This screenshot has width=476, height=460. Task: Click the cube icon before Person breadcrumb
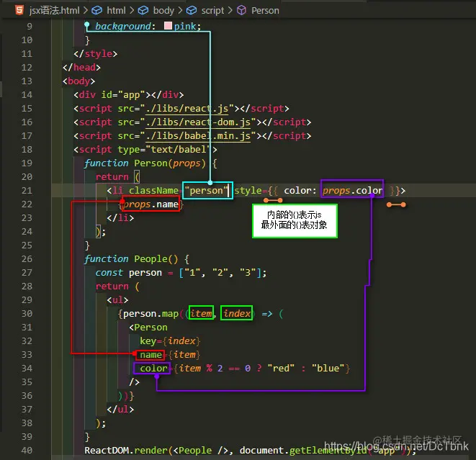242,11
